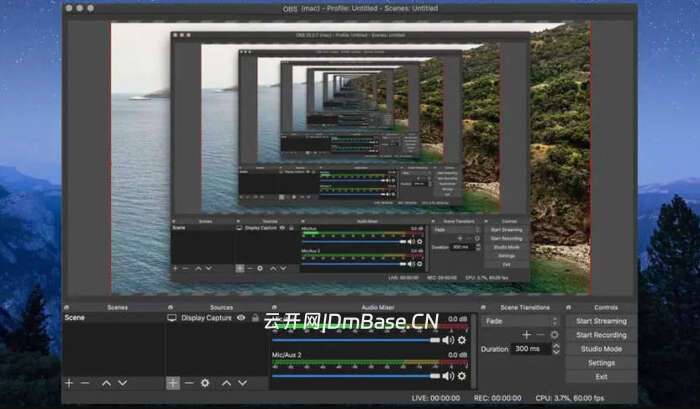The width and height of the screenshot is (700, 409).
Task: Click the Exit button
Action: [x=601, y=377]
